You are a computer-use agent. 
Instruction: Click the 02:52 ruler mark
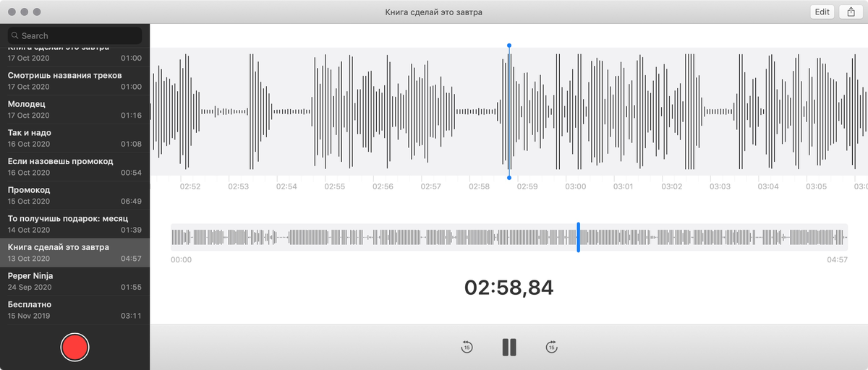(190, 186)
